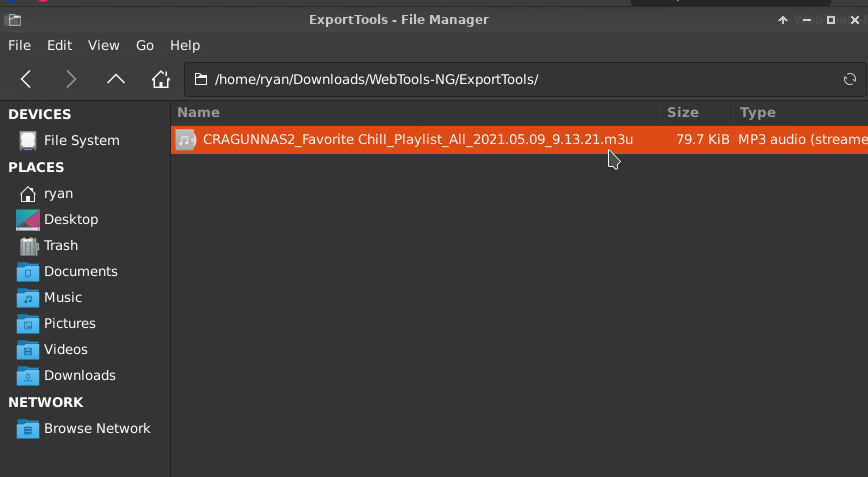Open the File menu
Image resolution: width=868 pixels, height=477 pixels.
pos(19,45)
